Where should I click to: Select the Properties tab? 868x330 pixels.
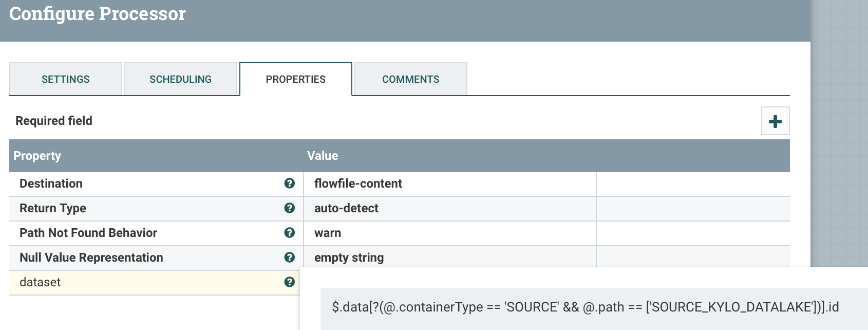296,79
